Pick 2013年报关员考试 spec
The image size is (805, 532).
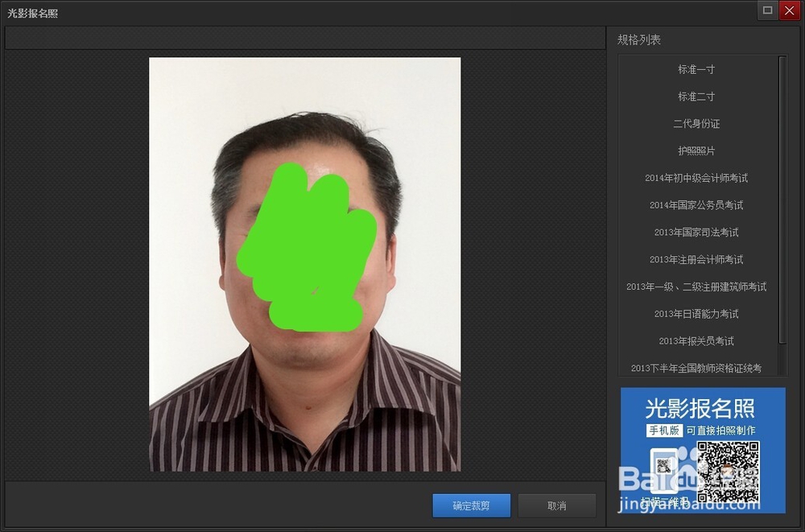click(696, 341)
